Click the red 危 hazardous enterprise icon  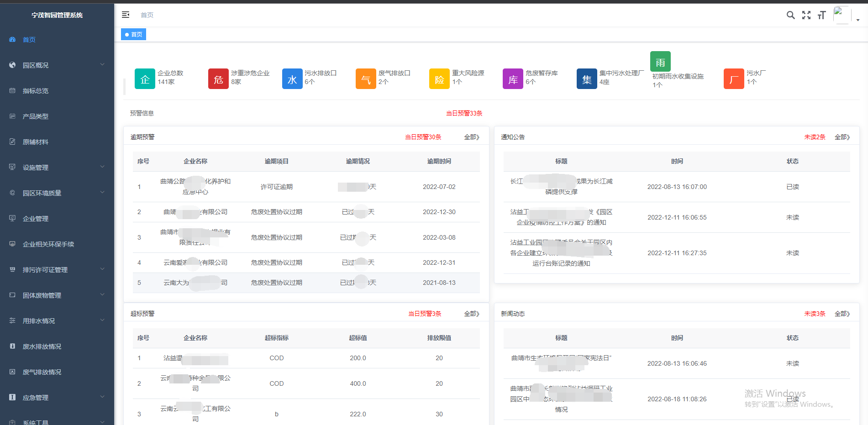(x=218, y=79)
